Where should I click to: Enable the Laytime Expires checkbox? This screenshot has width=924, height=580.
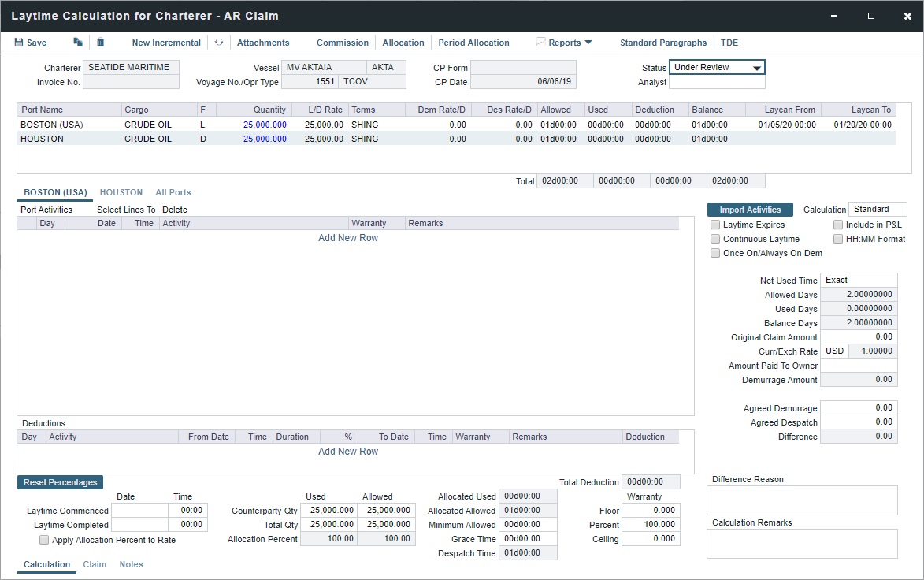click(715, 225)
